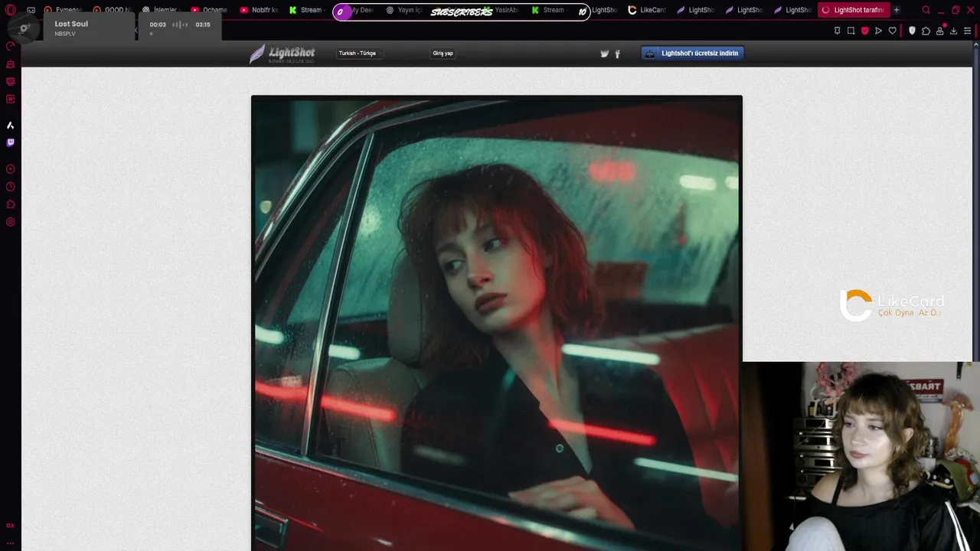
Task: Switch to the Nobifr YouTube tab
Action: [x=260, y=10]
